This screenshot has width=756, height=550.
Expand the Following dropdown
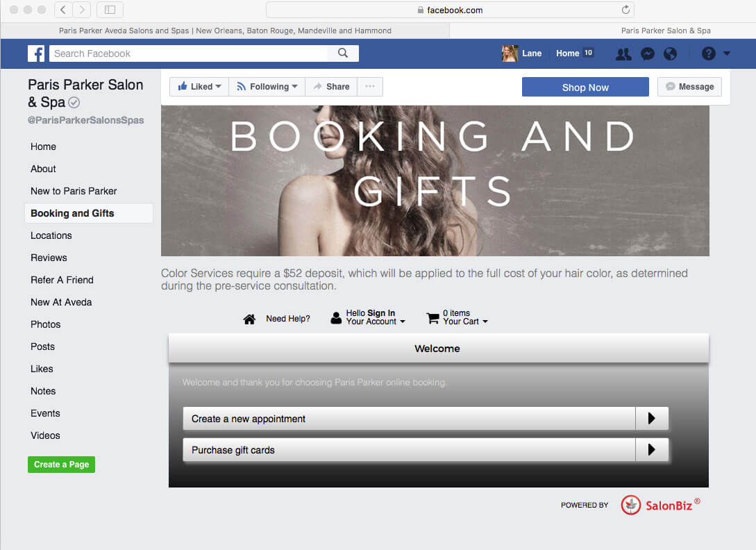click(x=267, y=87)
